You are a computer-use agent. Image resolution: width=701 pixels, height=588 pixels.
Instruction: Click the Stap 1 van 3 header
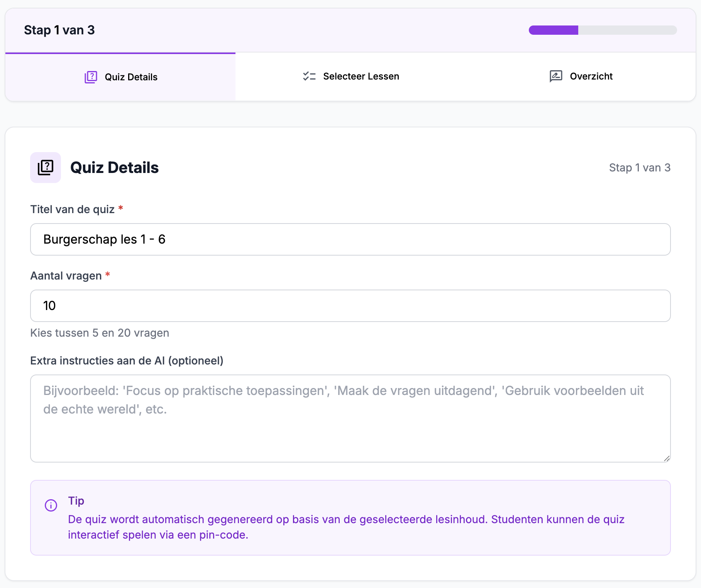click(x=60, y=30)
